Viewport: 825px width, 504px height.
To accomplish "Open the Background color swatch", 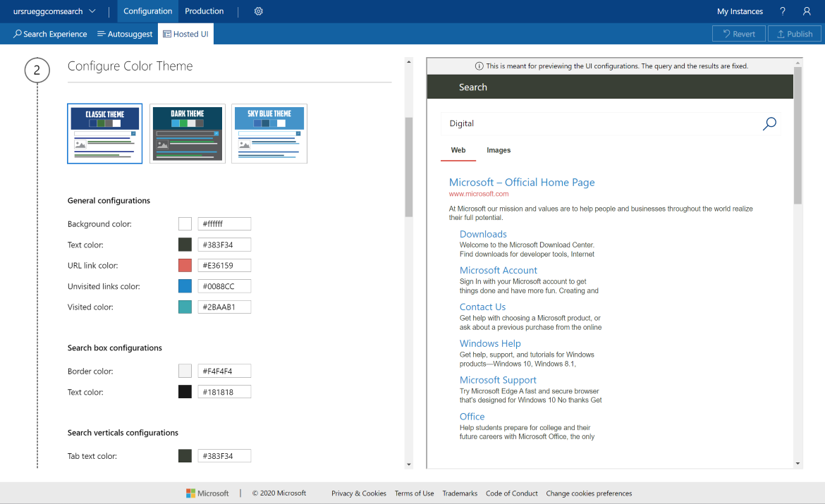I will pyautogui.click(x=185, y=224).
